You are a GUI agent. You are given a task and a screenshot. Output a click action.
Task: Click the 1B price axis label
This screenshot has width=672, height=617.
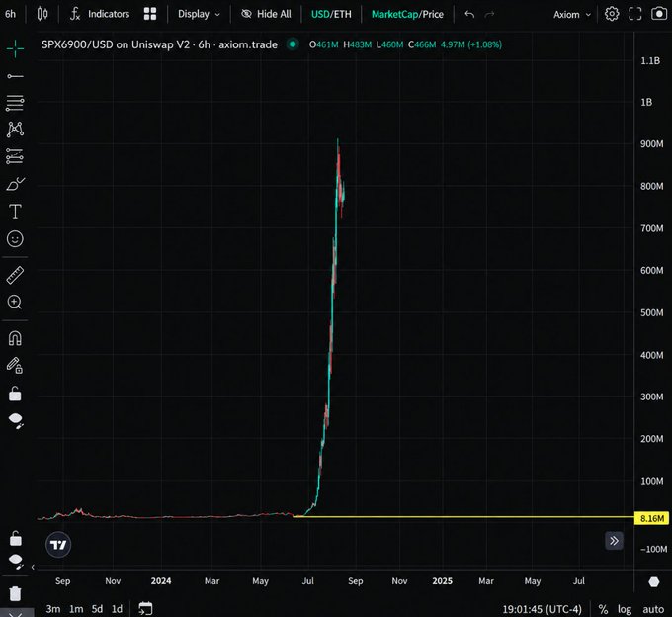pos(646,102)
